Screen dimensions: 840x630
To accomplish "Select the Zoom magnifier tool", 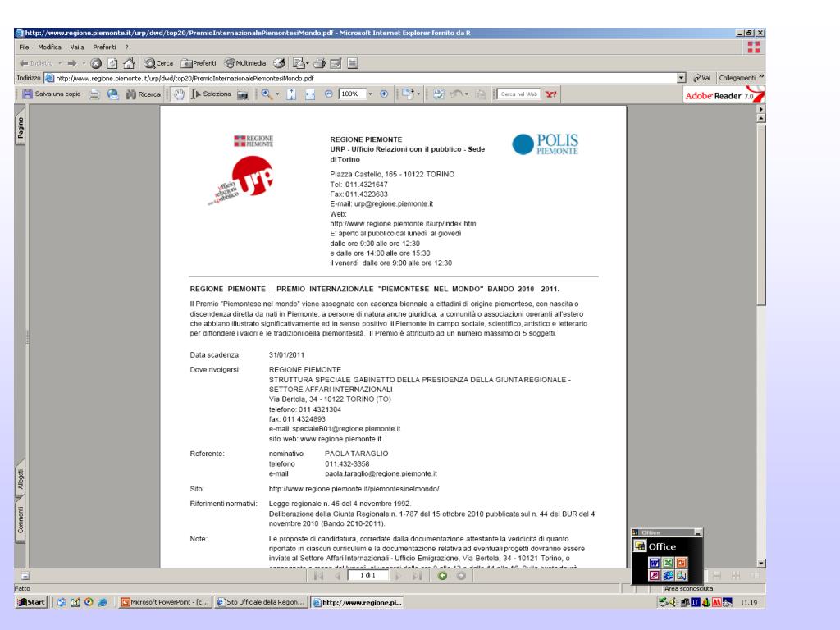I will coord(267,94).
